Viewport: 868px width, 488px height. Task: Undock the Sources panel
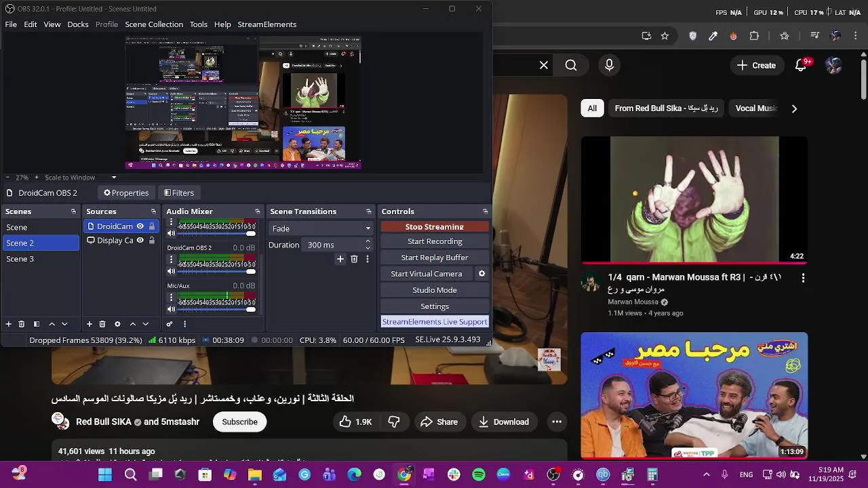154,211
